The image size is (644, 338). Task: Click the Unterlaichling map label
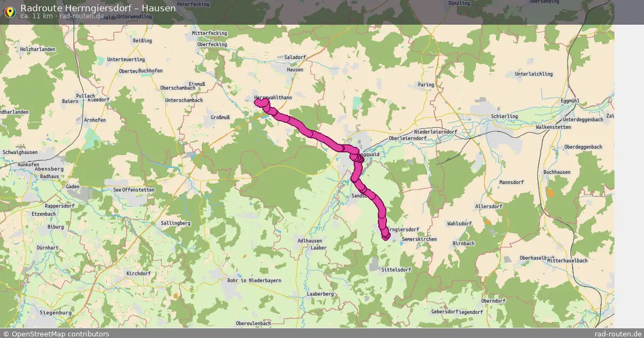[533, 74]
